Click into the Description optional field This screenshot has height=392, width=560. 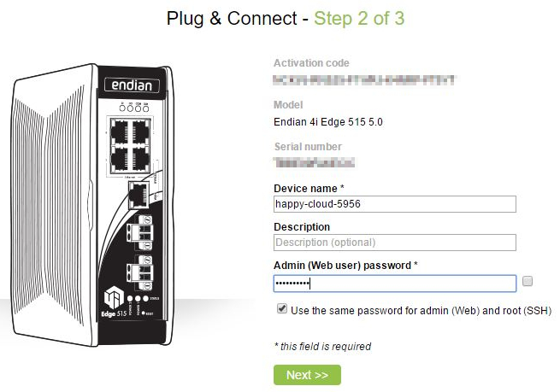(x=395, y=243)
